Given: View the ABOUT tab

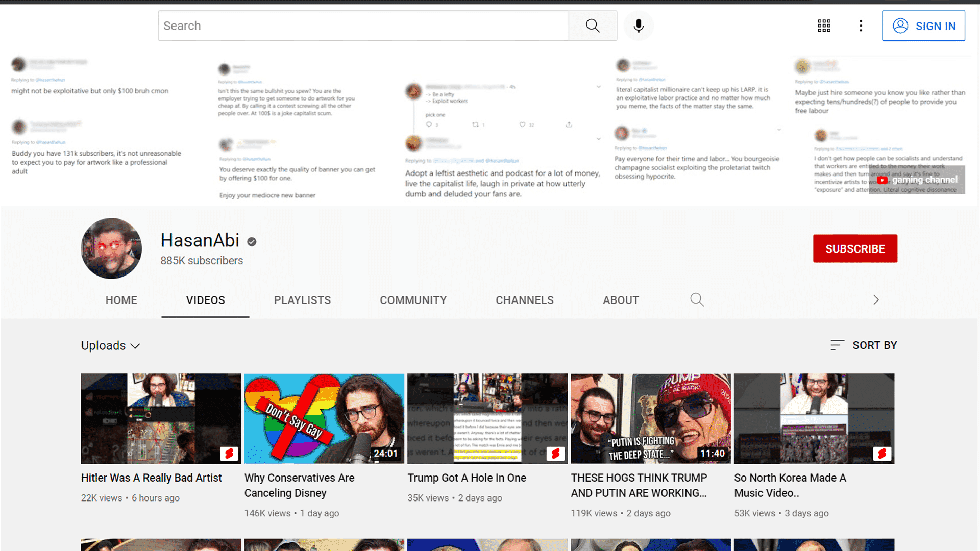Looking at the screenshot, I should point(621,300).
